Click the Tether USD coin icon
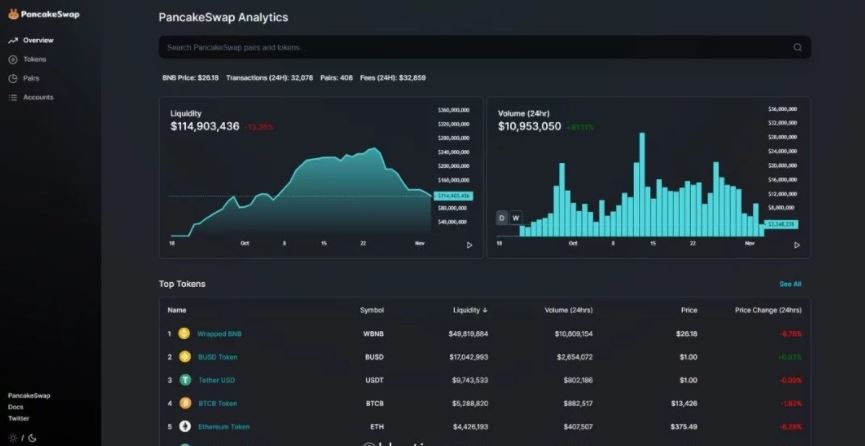This screenshot has height=446, width=865. [x=184, y=380]
